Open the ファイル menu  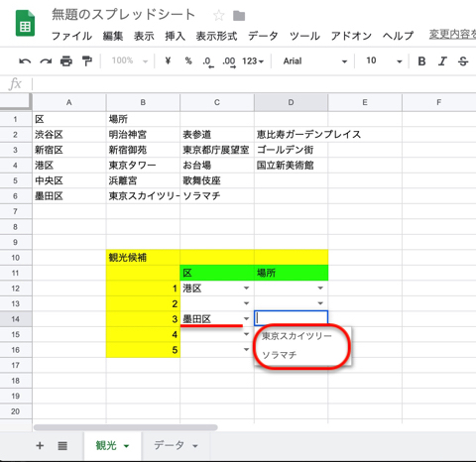coord(71,36)
